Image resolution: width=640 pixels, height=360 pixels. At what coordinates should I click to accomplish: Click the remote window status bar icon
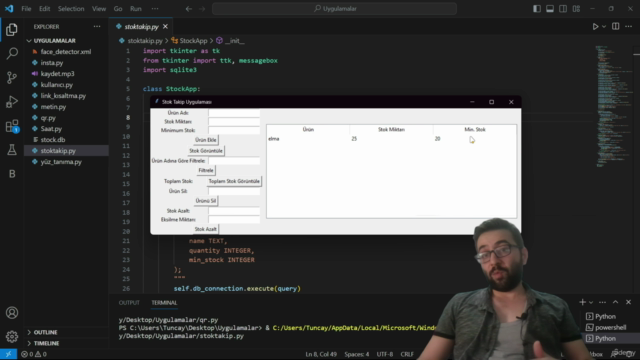(x=8, y=354)
